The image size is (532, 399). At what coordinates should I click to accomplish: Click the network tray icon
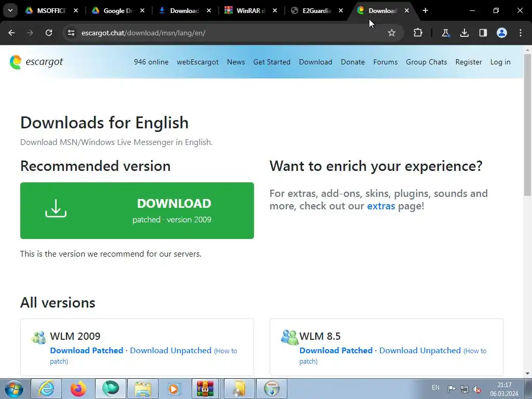point(464,389)
